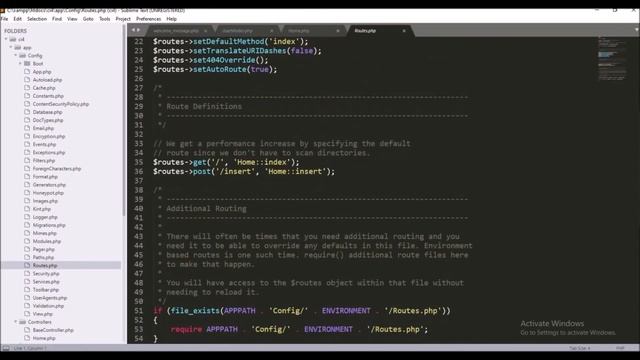The height and width of the screenshot is (360, 640).
Task: Collapse the Controllers folder
Action: point(16,322)
